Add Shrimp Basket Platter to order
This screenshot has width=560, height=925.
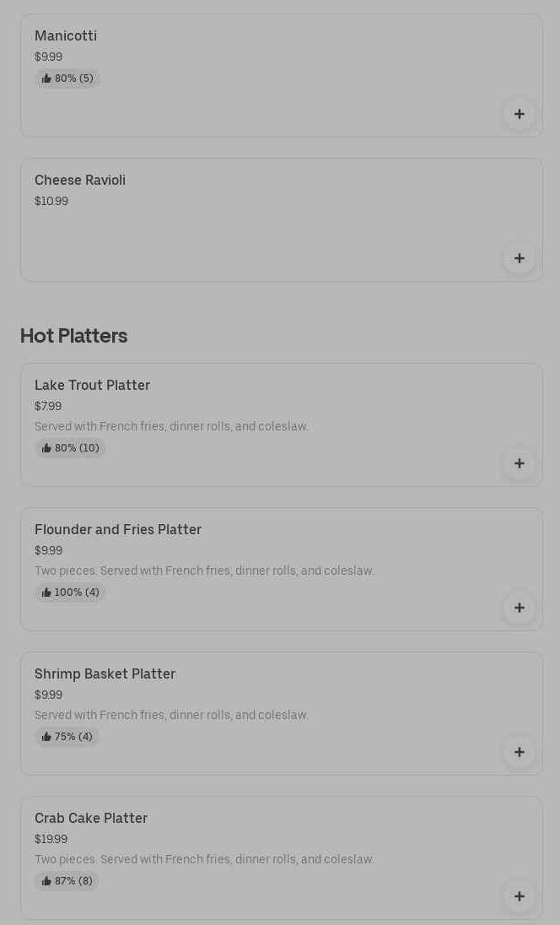point(519,752)
